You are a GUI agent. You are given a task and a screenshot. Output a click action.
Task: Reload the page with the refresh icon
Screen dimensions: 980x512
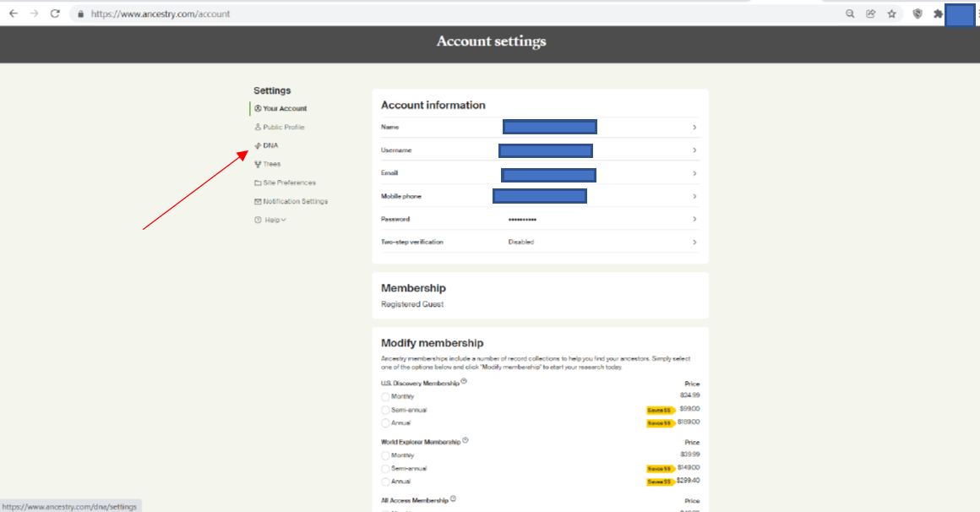tap(55, 14)
